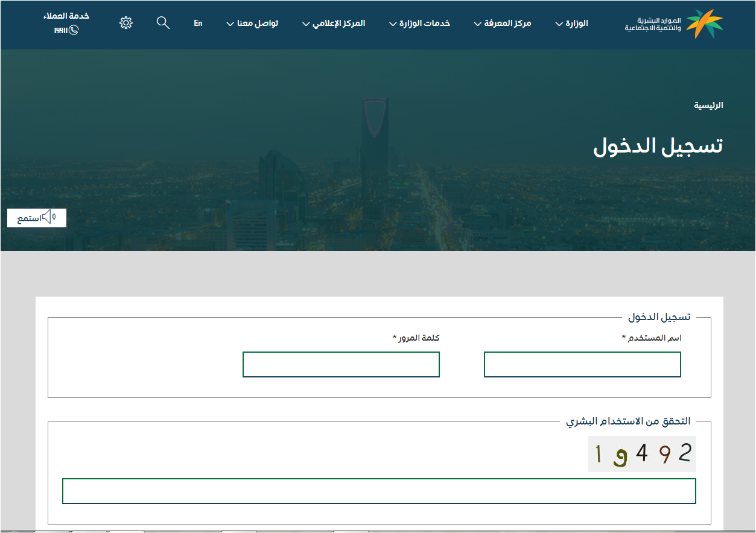Click the خدمة العملاء header text
The width and height of the screenshot is (756, 533).
click(x=66, y=16)
